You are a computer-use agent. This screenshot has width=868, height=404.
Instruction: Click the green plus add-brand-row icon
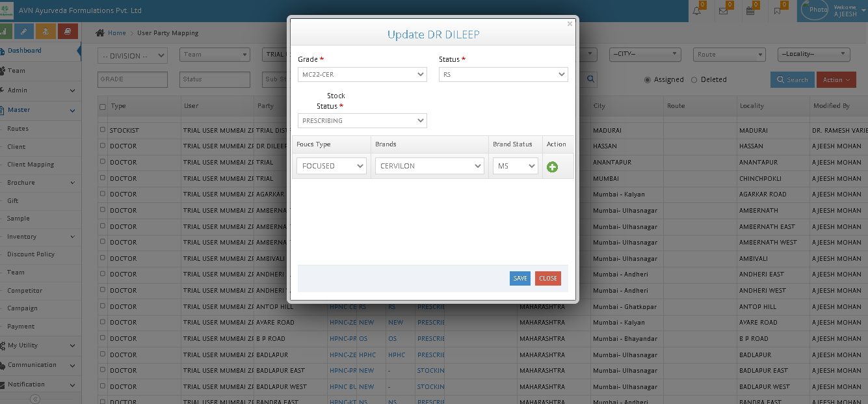pos(552,167)
